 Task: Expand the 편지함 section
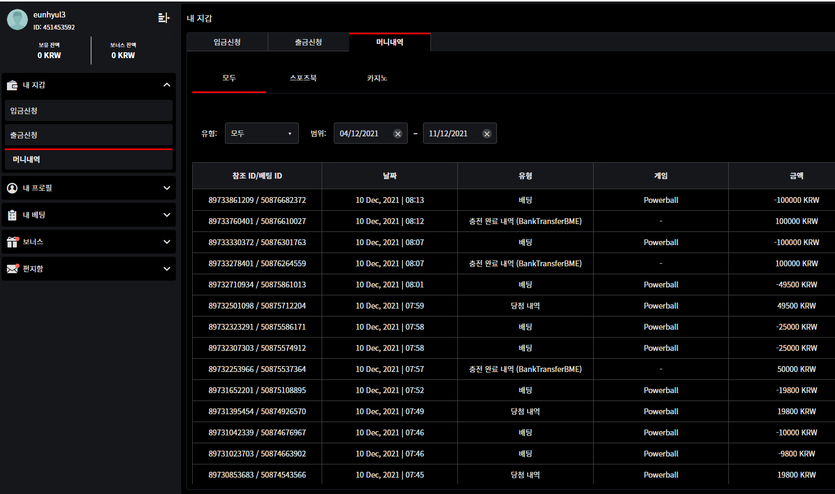coord(167,269)
